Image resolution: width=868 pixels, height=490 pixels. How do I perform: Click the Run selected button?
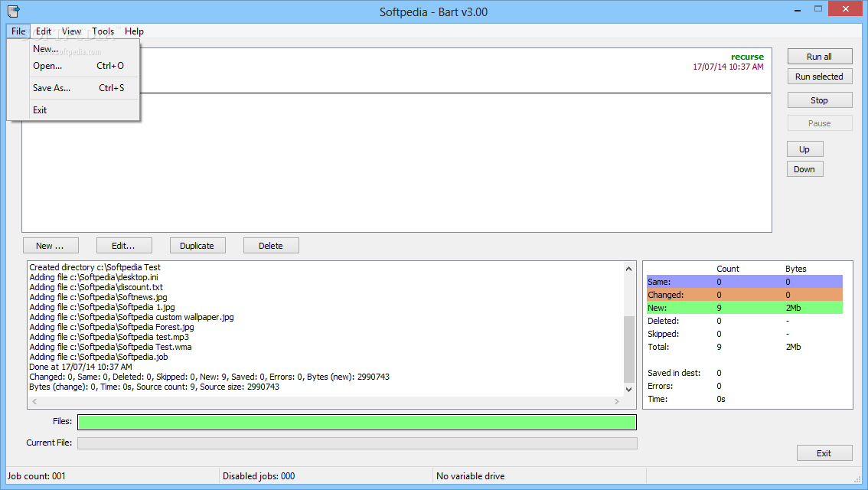pos(819,77)
